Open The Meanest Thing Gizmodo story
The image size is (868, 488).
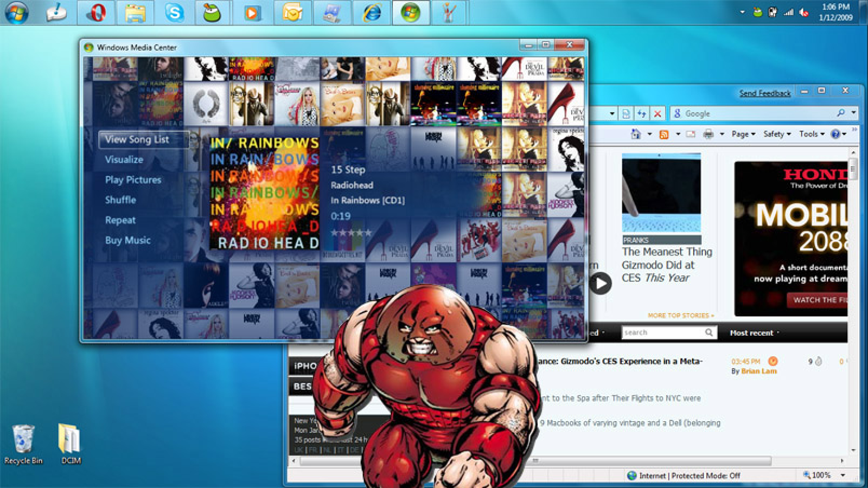[x=667, y=265]
